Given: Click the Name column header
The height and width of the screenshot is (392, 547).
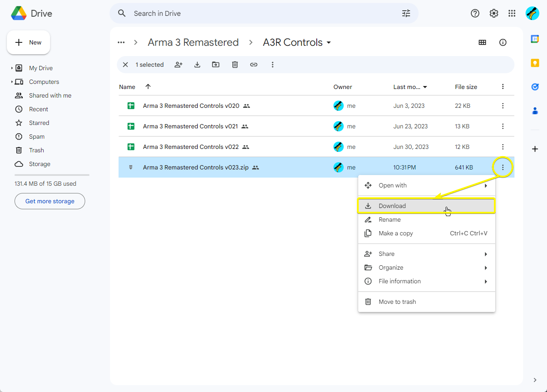Looking at the screenshot, I should (127, 87).
